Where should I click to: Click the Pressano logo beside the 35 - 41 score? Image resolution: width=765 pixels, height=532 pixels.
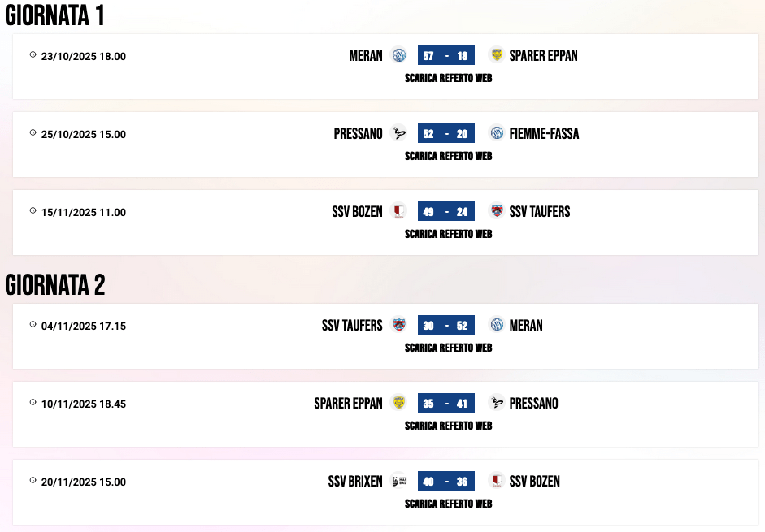pos(496,403)
